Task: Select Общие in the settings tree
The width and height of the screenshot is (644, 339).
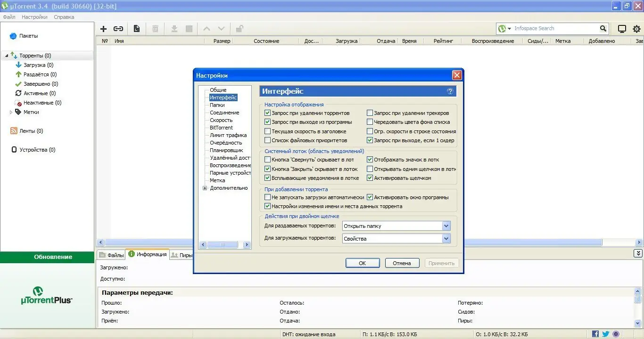Action: tap(218, 90)
